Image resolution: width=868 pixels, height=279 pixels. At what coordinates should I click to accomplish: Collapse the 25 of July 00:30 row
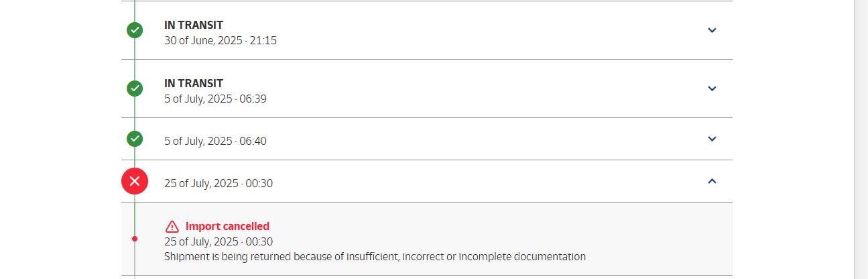click(x=712, y=181)
